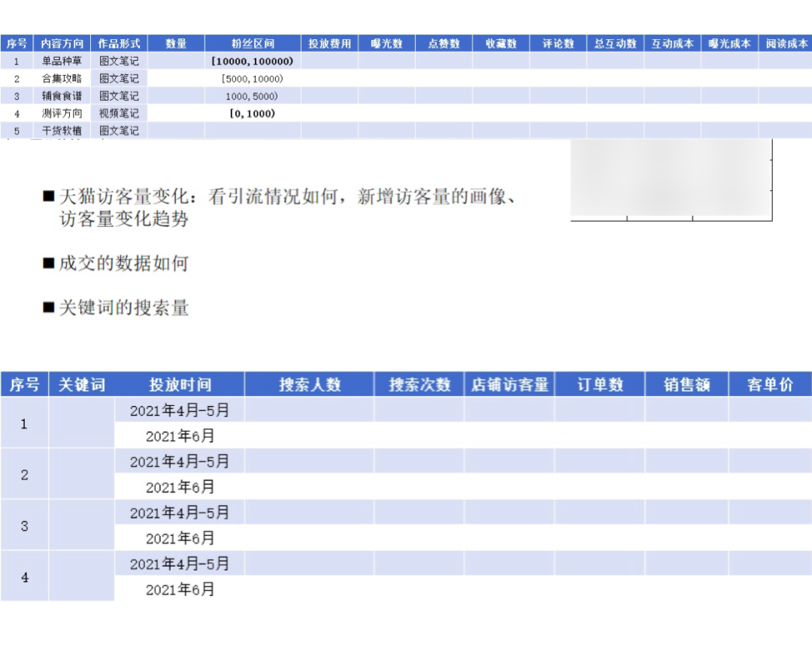Select the 2021年4月-5月 cell in row 1
The height and width of the screenshot is (651, 812).
pos(178,410)
